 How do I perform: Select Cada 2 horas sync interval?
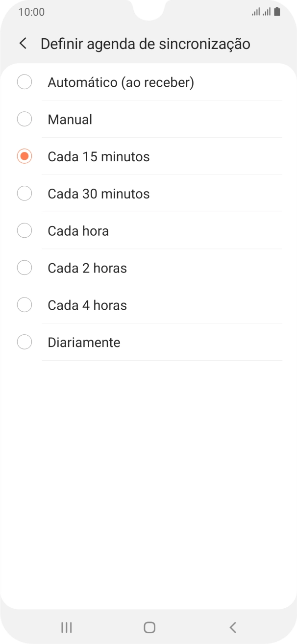pyautogui.click(x=25, y=268)
